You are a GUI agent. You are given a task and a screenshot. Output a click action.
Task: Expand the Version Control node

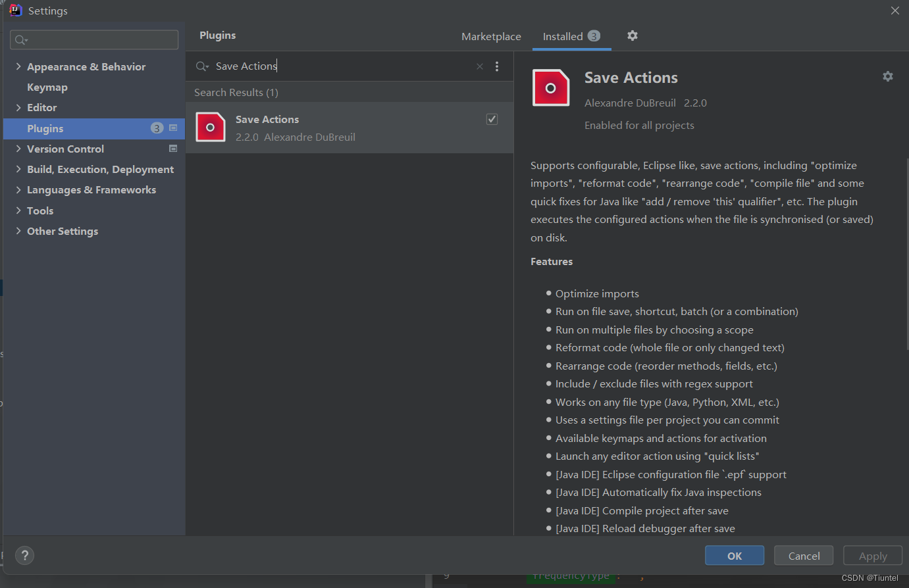[18, 149]
